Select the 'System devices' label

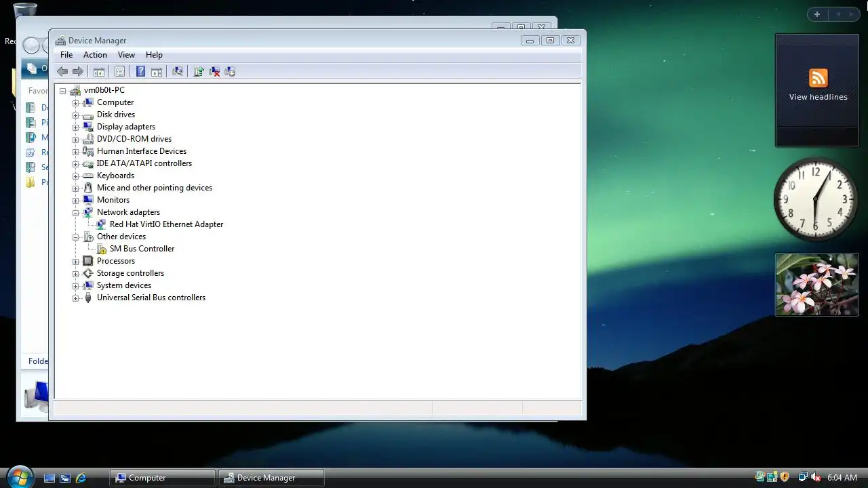tap(124, 285)
